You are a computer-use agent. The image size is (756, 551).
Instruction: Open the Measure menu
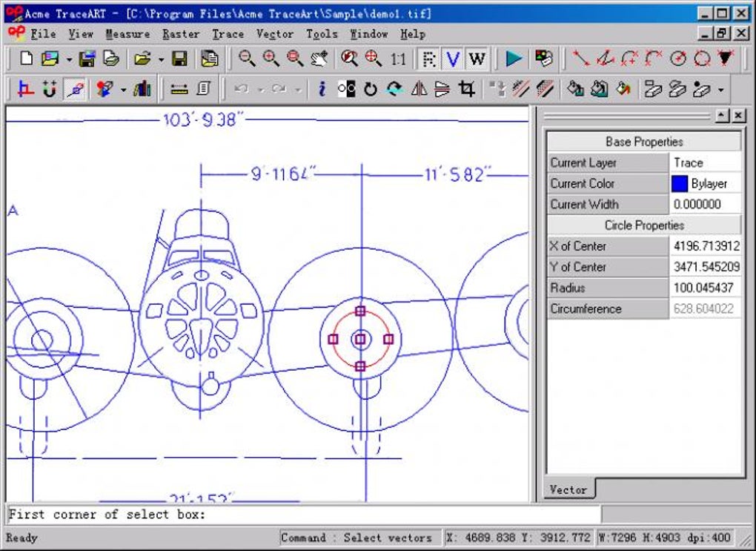127,34
